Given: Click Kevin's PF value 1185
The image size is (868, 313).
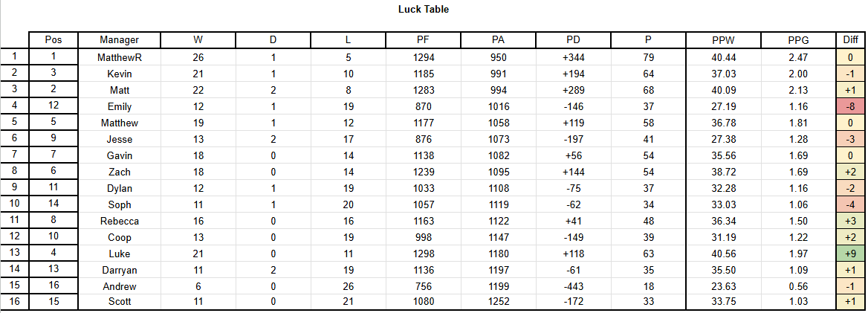Looking at the screenshot, I should point(424,74).
